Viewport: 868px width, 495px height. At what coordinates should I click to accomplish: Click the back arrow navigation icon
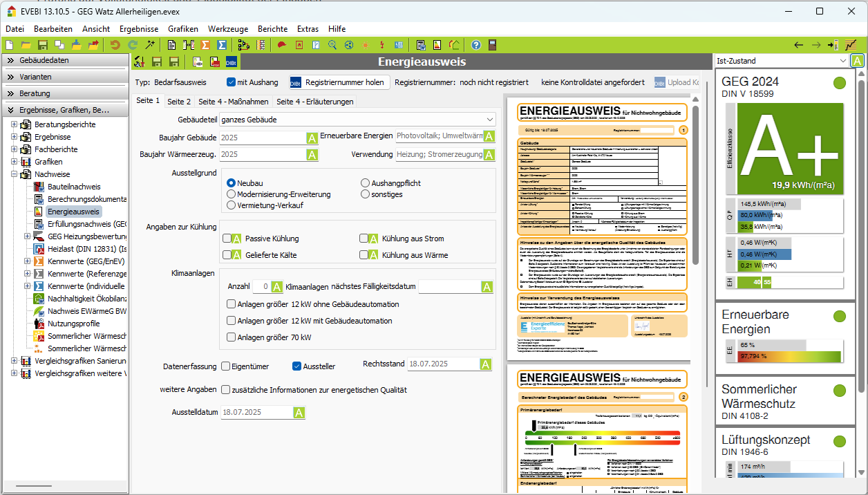[x=799, y=45]
